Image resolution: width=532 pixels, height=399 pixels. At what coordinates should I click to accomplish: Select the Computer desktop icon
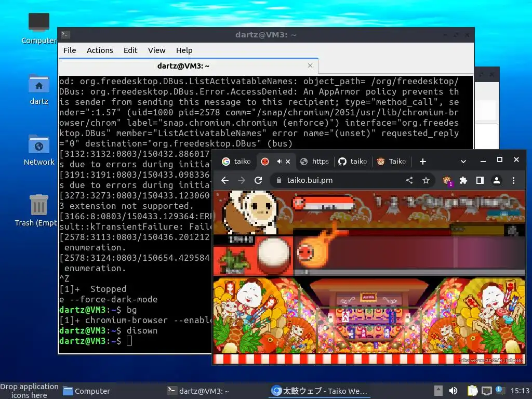(x=38, y=29)
